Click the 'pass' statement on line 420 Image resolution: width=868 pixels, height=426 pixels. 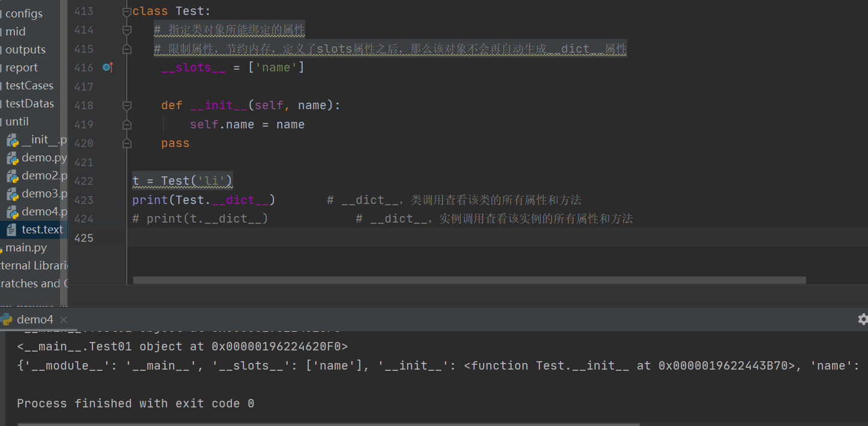175,143
